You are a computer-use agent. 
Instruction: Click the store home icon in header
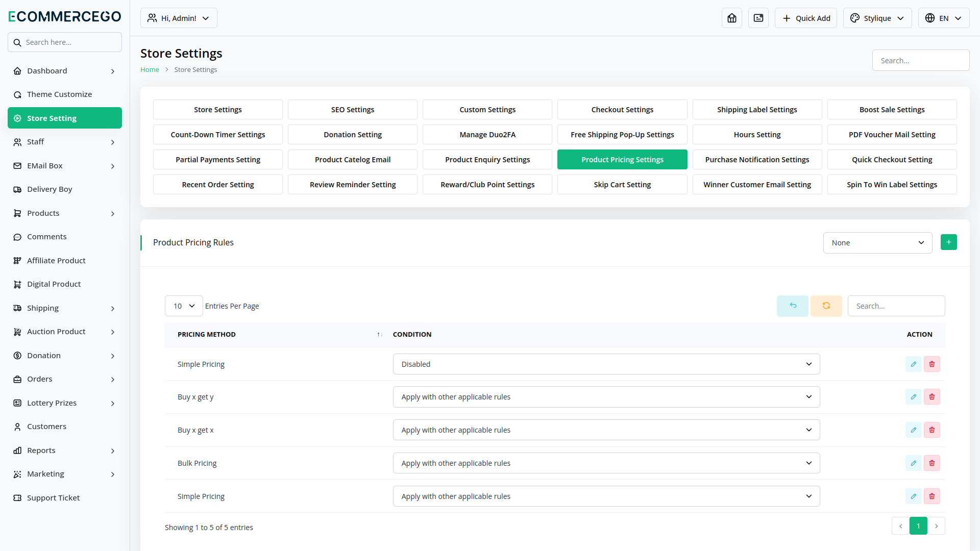pyautogui.click(x=732, y=18)
